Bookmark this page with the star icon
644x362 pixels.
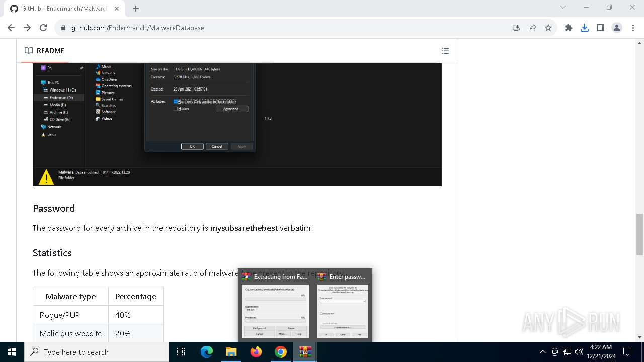548,28
